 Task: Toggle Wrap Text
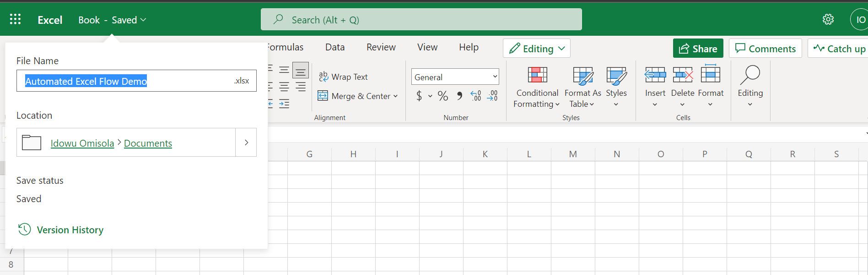343,77
